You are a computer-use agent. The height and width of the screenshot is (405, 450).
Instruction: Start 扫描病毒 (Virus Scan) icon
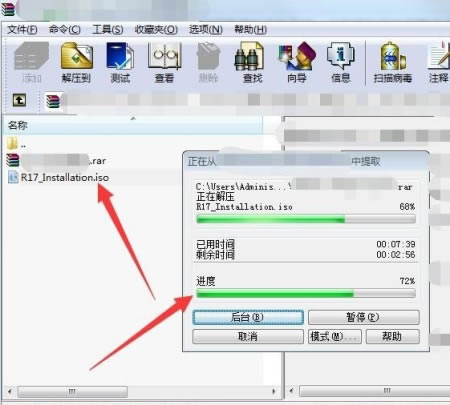(393, 63)
